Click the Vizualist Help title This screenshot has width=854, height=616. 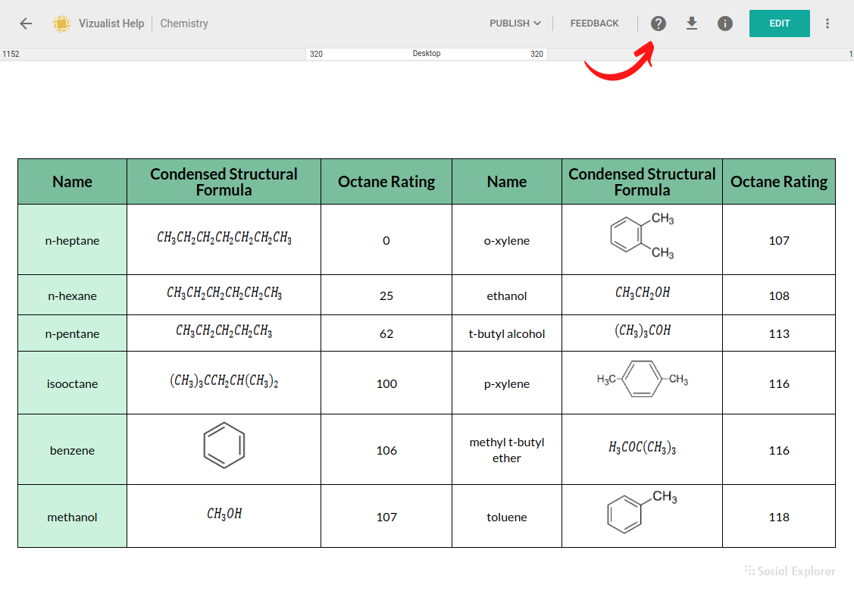pos(111,23)
